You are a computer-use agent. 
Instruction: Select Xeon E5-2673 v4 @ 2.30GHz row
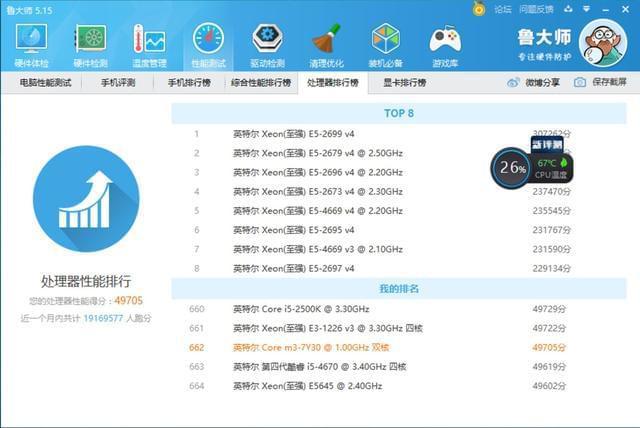tap(399, 191)
